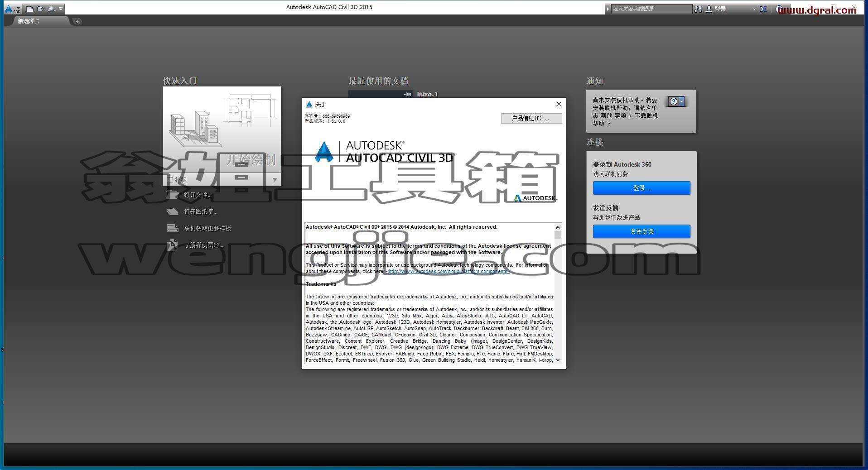Viewport: 868px width, 470px height.
Task: Click the binoculars search icon
Action: [x=698, y=9]
